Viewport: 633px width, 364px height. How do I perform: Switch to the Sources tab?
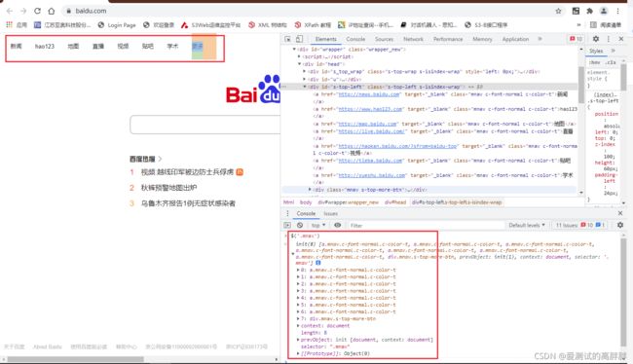click(x=384, y=39)
